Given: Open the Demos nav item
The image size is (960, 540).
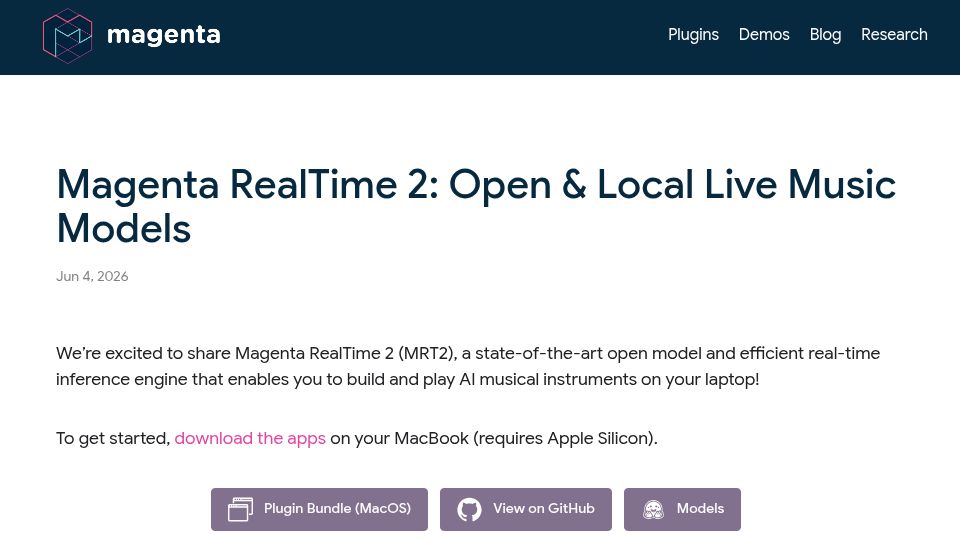Looking at the screenshot, I should point(764,34).
